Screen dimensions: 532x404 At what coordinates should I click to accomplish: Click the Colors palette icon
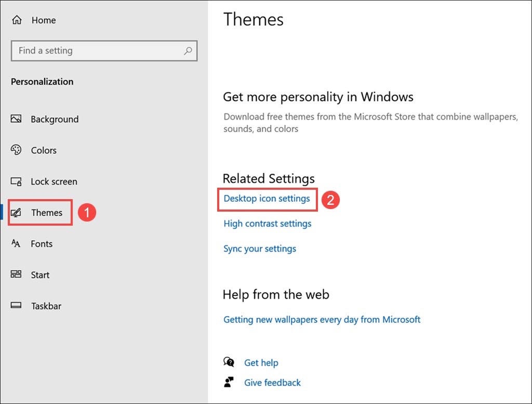tap(16, 150)
